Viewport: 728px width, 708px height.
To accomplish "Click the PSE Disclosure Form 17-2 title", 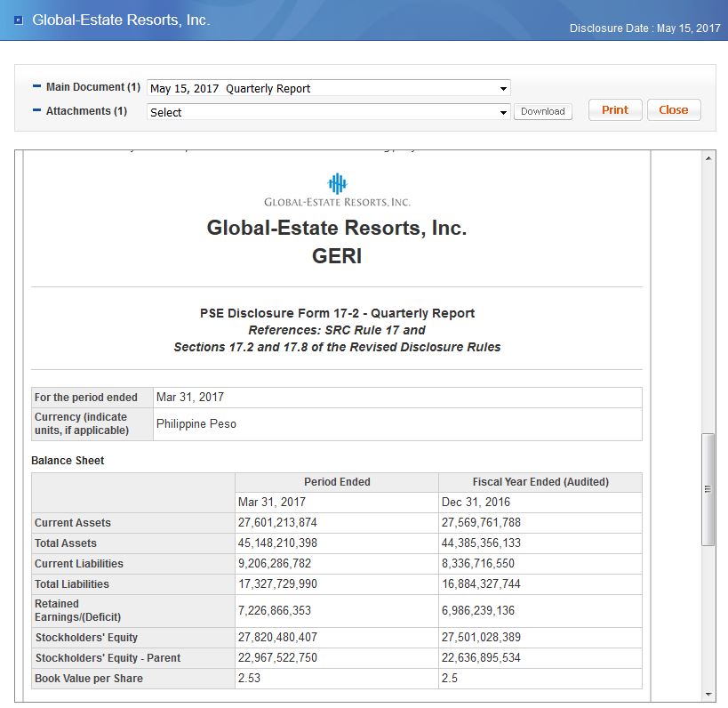I will coord(337,314).
